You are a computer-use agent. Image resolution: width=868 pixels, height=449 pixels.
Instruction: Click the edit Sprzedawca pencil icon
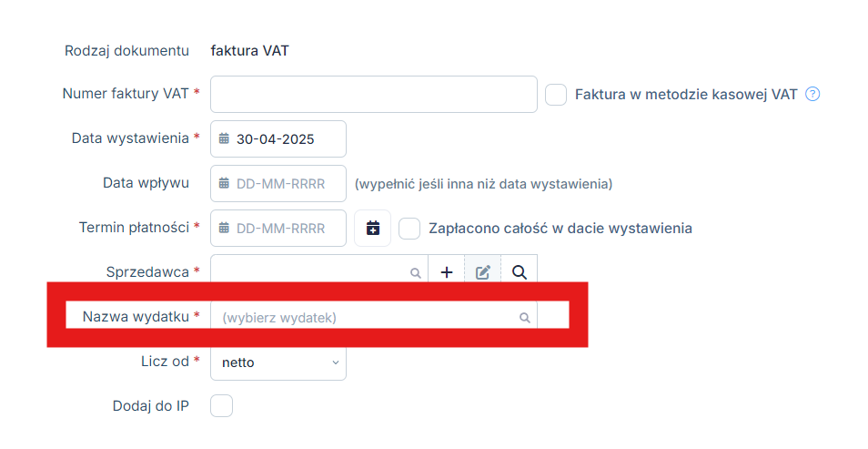483,271
